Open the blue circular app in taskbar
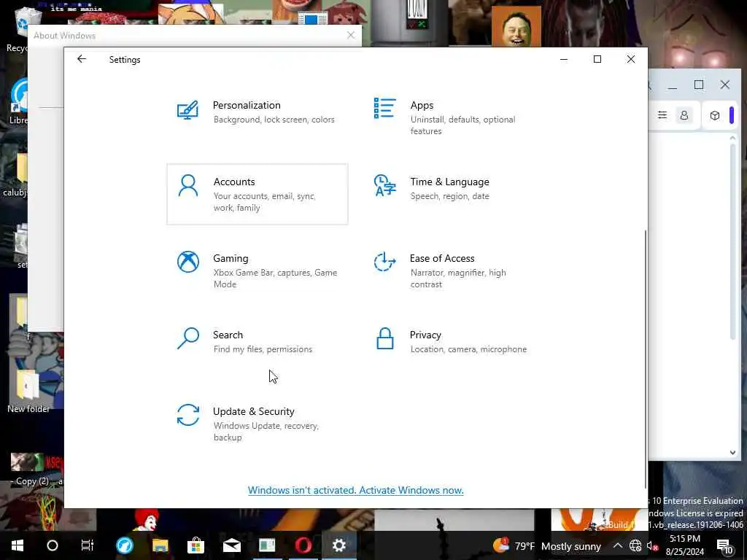Image resolution: width=747 pixels, height=560 pixels. 124,545
